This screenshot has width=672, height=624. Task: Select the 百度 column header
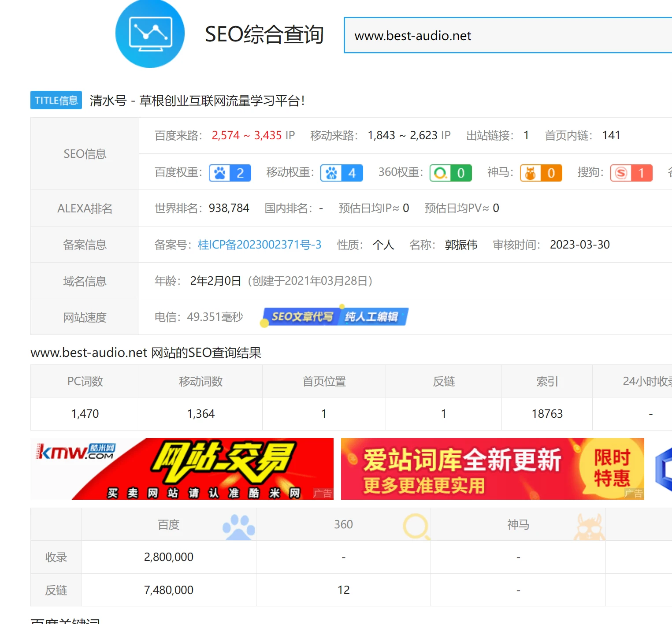coord(168,524)
